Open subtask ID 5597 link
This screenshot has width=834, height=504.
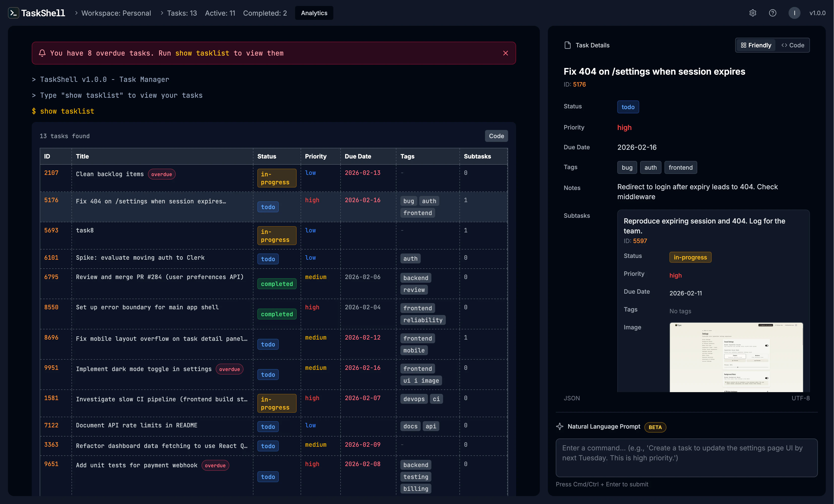[x=640, y=241]
